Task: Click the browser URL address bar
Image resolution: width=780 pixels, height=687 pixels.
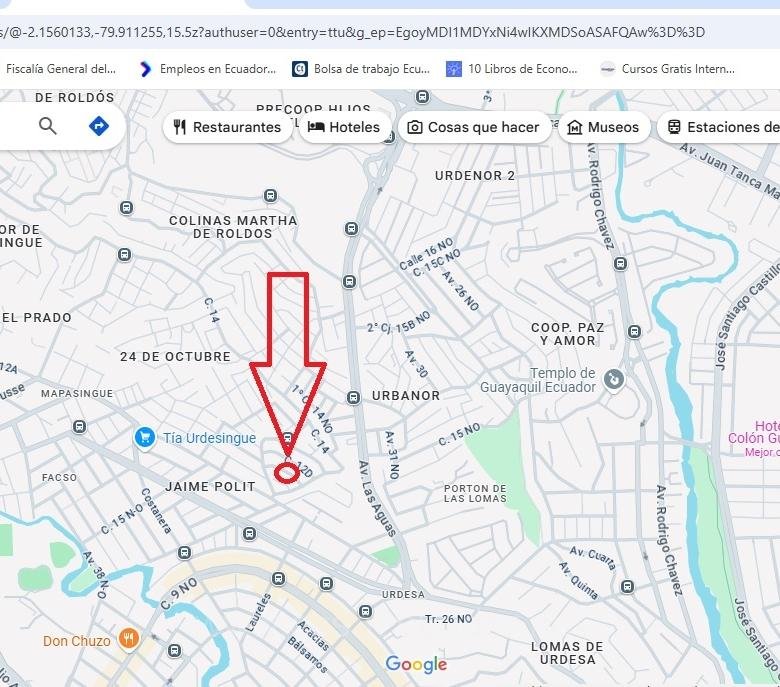Action: coord(390,32)
